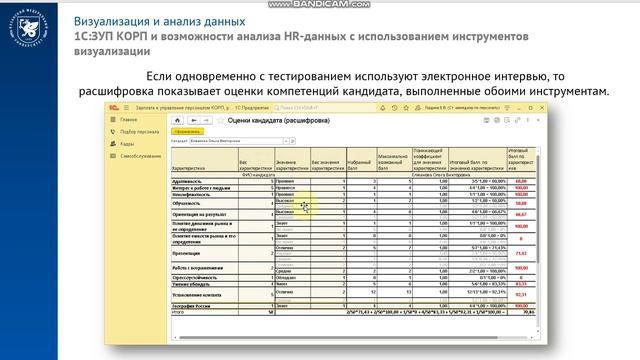Click the Подбор персонала phone icon
The height and width of the screenshot is (360, 640).
click(x=113, y=132)
